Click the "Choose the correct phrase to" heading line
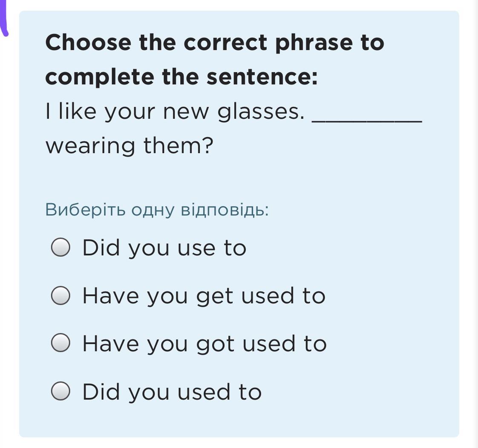Viewport: 478px width, 448px height. tap(215, 43)
